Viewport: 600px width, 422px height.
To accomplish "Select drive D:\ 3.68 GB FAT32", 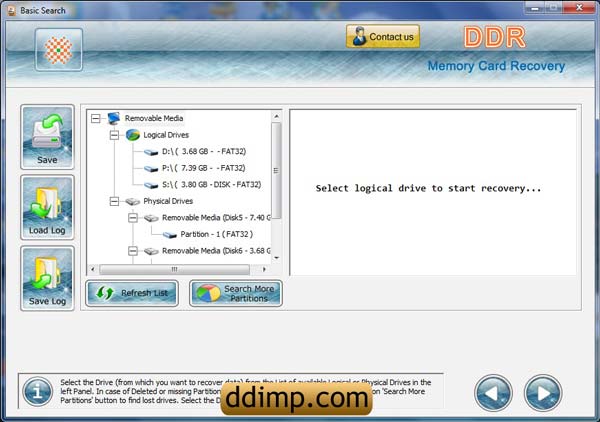I will point(204,152).
